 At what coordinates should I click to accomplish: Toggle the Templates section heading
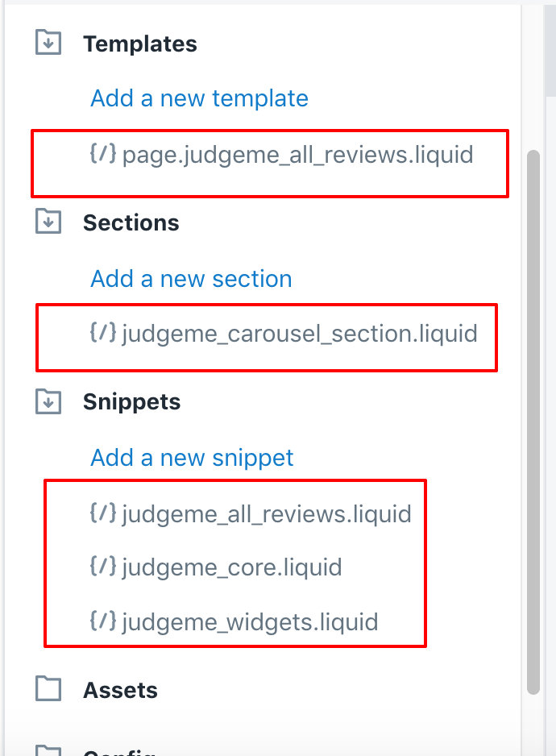pos(140,44)
